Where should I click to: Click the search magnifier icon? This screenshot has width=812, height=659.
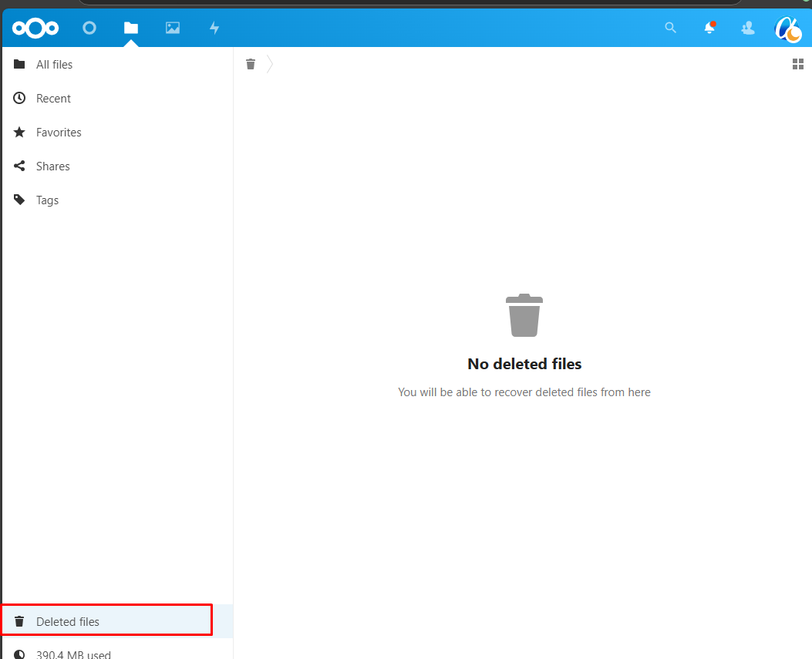670,29
